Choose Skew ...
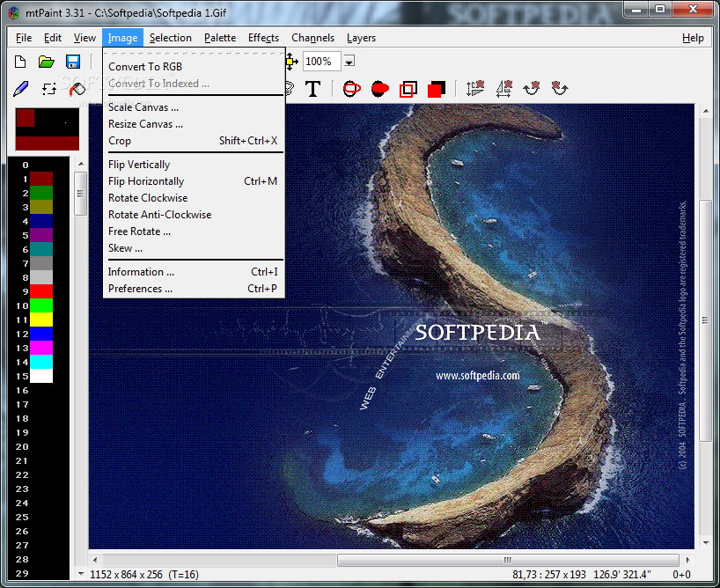Viewport: 720px width, 588px height. (194, 248)
